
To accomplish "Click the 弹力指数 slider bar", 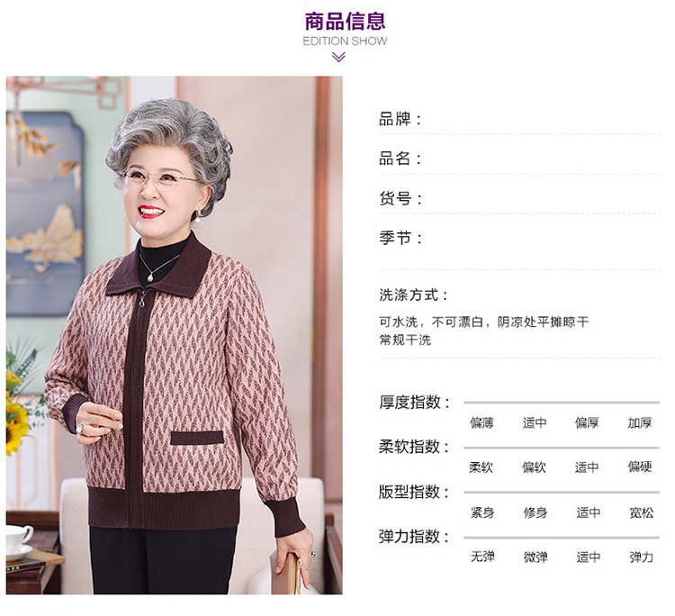I will point(562,538).
